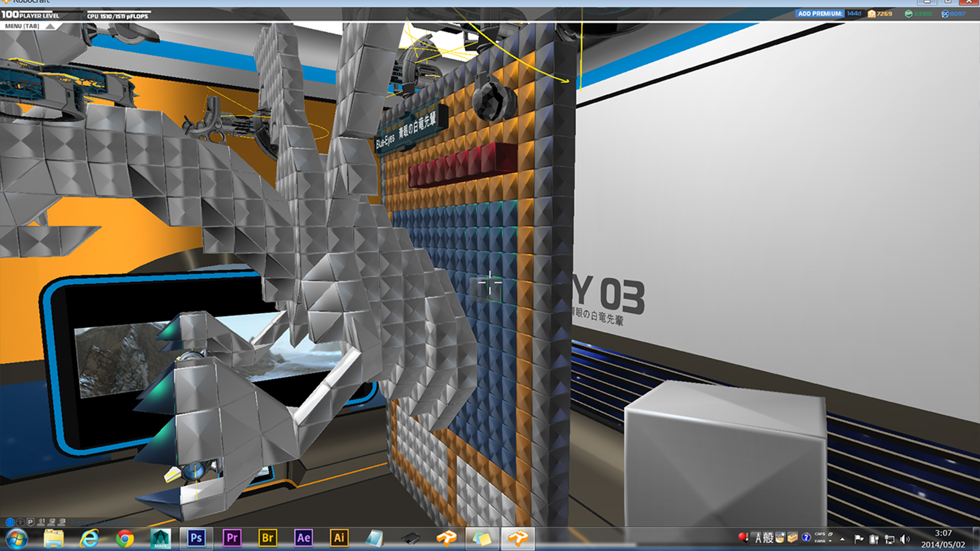Open the MENU [TAB] dropdown
This screenshot has width=980, height=551.
[x=30, y=26]
